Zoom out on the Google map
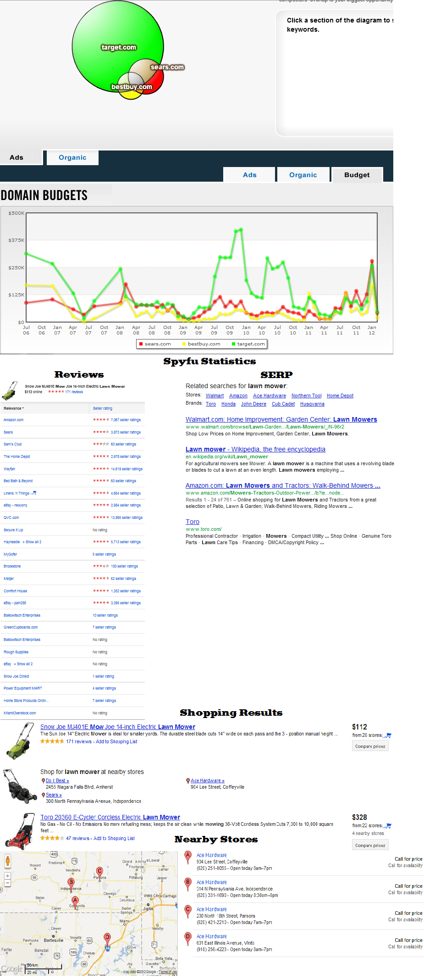 7,882
